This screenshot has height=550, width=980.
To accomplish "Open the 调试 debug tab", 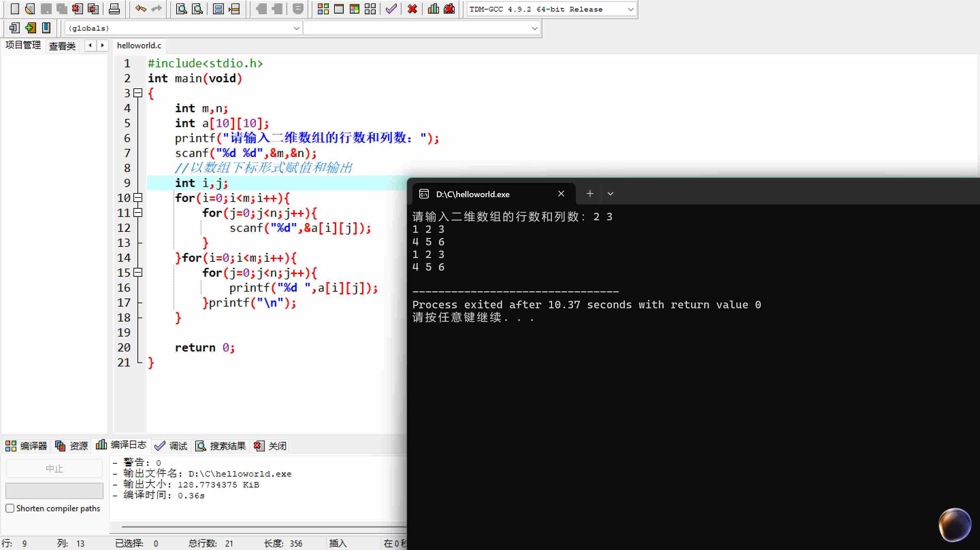I will 171,446.
